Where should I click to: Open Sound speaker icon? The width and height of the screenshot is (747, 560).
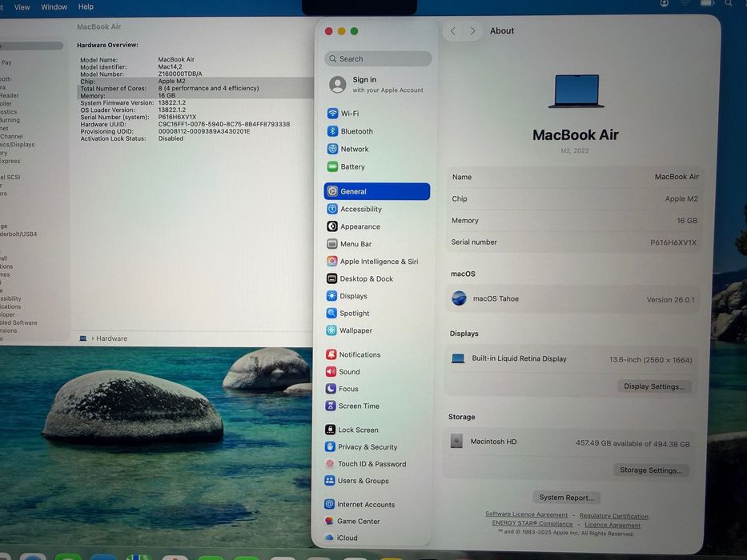coord(331,371)
